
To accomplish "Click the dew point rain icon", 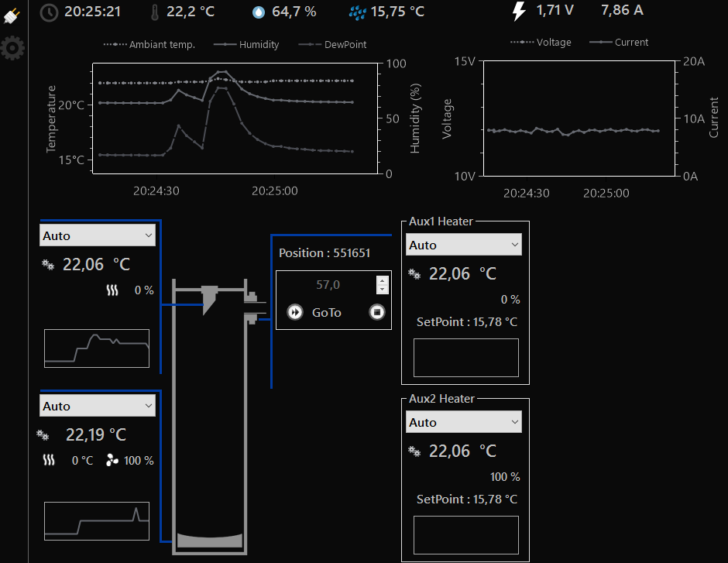I will 357,13.
